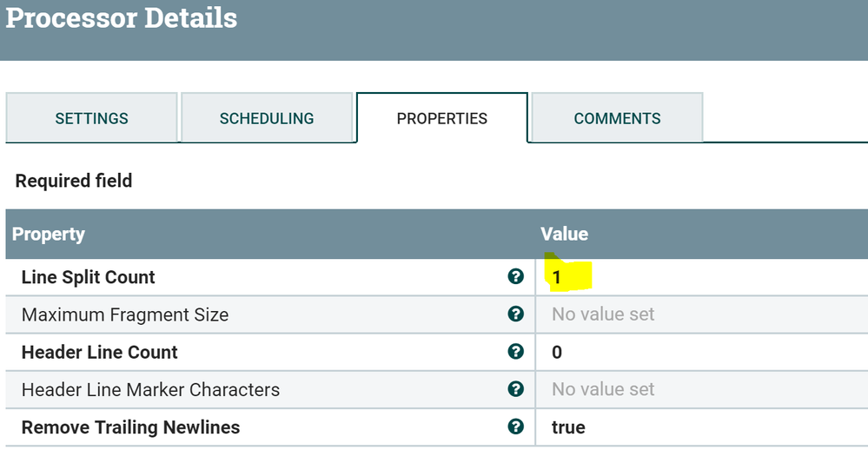868x450 pixels.
Task: Click help icon for Line Split Count
Action: tap(516, 277)
